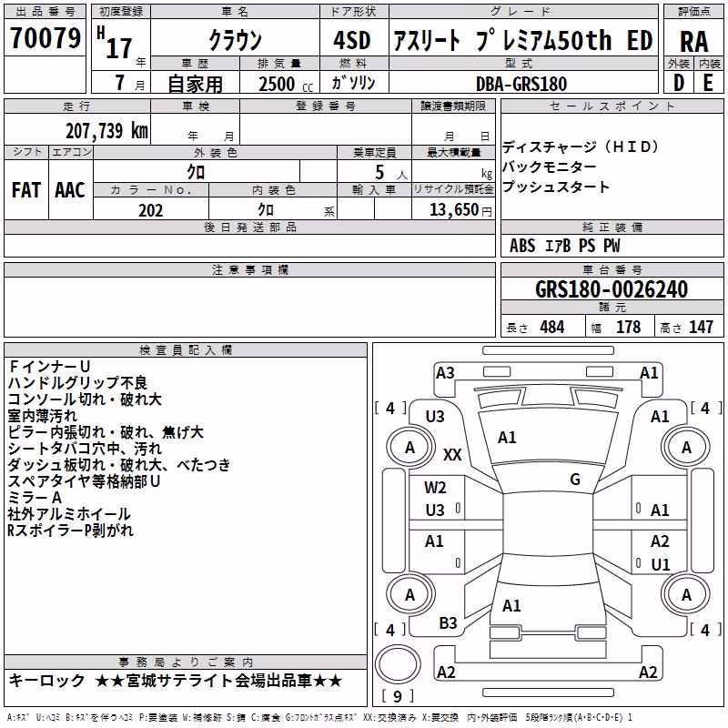This screenshot has width=728, height=728.
Task: Click A3 mark on car diagram
Action: point(445,373)
